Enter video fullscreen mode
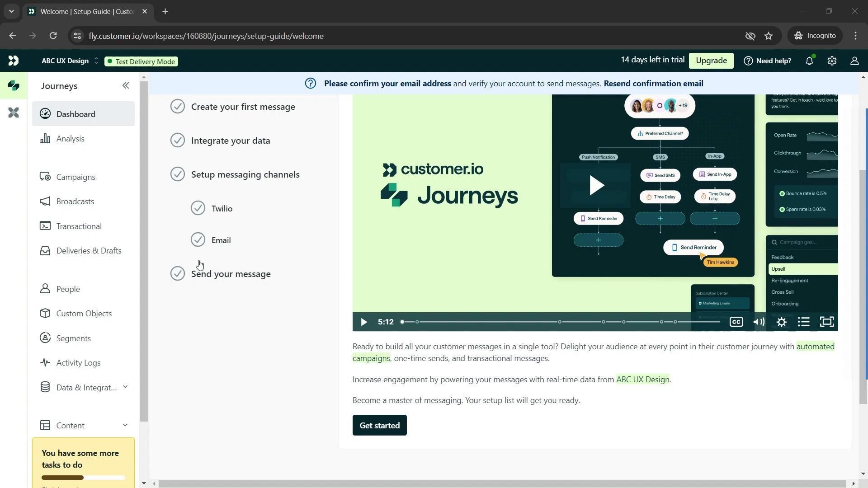This screenshot has width=868, height=488. coord(827,322)
